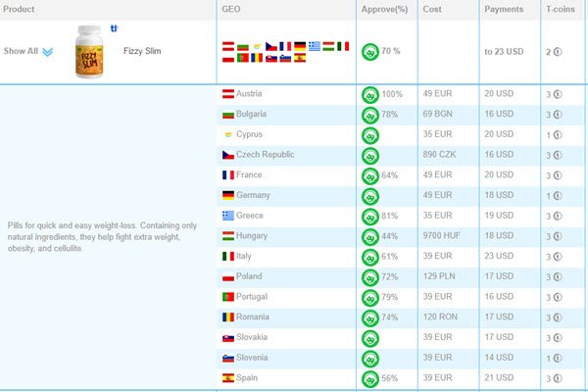Click the approve icon in Spain row
The image size is (588, 392).
click(370, 378)
